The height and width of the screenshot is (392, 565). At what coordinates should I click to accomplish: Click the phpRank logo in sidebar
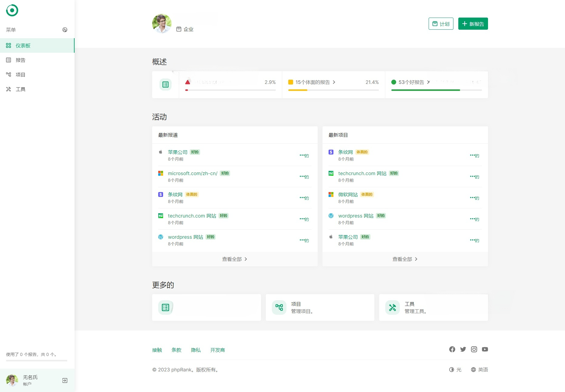pyautogui.click(x=12, y=10)
